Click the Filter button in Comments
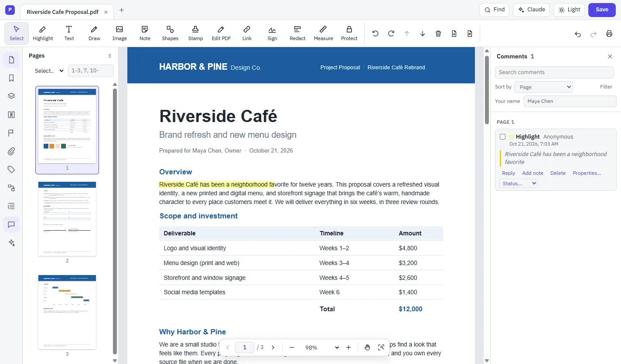This screenshot has width=621, height=364. pyautogui.click(x=606, y=87)
